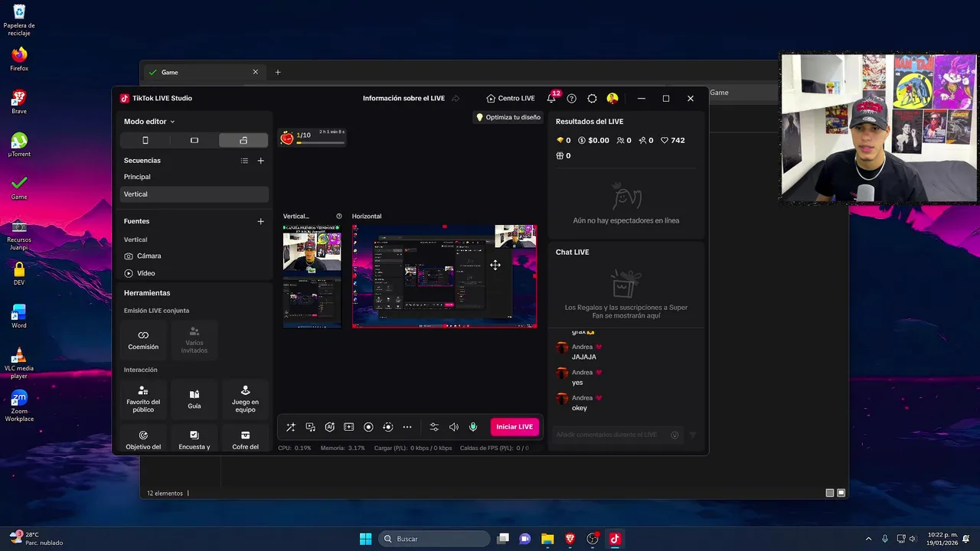The image size is (980, 551).
Task: Open the help question mark icon
Action: tap(571, 99)
